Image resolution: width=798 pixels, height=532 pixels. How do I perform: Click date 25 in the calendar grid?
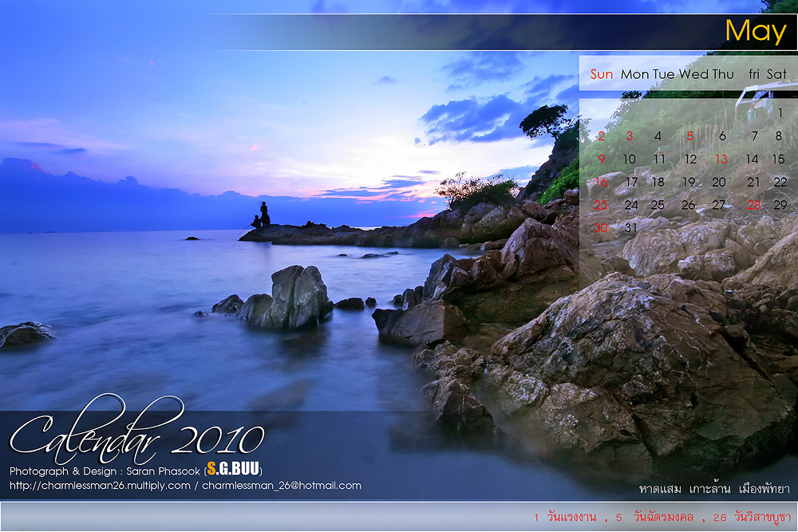pyautogui.click(x=658, y=205)
